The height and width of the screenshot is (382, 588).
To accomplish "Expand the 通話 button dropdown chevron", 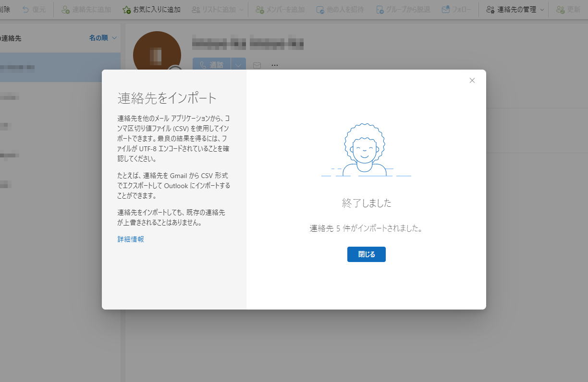I will click(238, 64).
